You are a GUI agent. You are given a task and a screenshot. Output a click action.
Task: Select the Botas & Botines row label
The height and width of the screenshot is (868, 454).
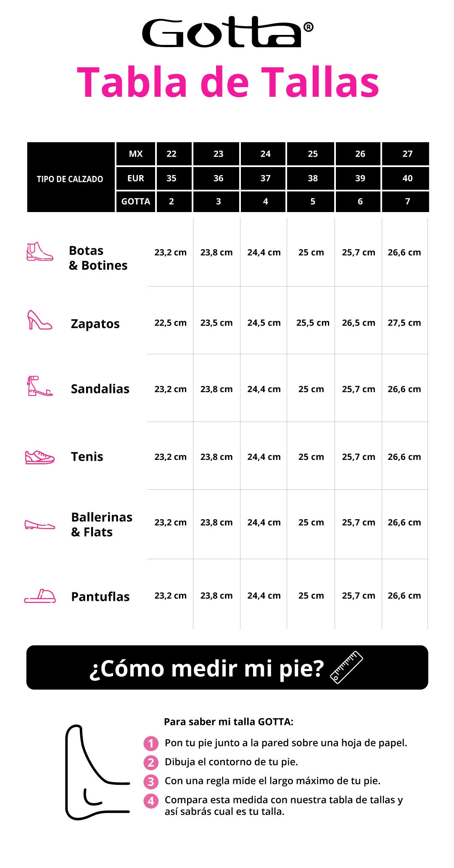98,258
